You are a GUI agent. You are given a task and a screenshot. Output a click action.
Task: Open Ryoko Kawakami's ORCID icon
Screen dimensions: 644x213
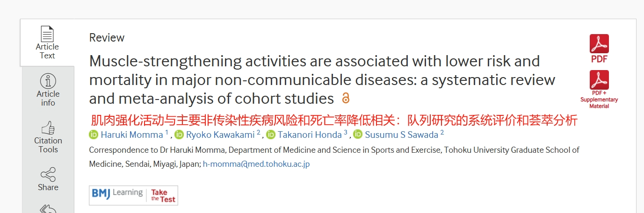[x=179, y=135]
